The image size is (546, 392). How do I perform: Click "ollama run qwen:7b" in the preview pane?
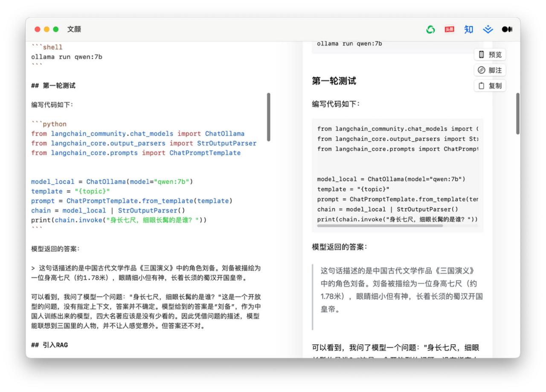pyautogui.click(x=350, y=44)
